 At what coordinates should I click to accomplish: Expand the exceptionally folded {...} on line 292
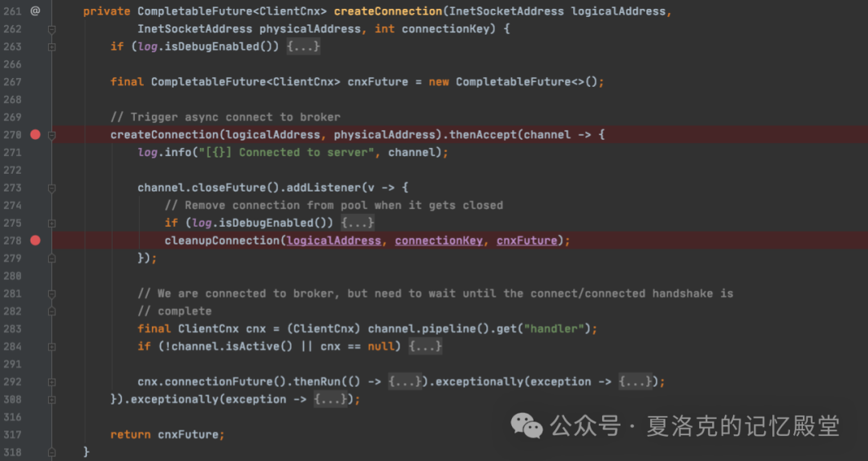[x=636, y=382]
